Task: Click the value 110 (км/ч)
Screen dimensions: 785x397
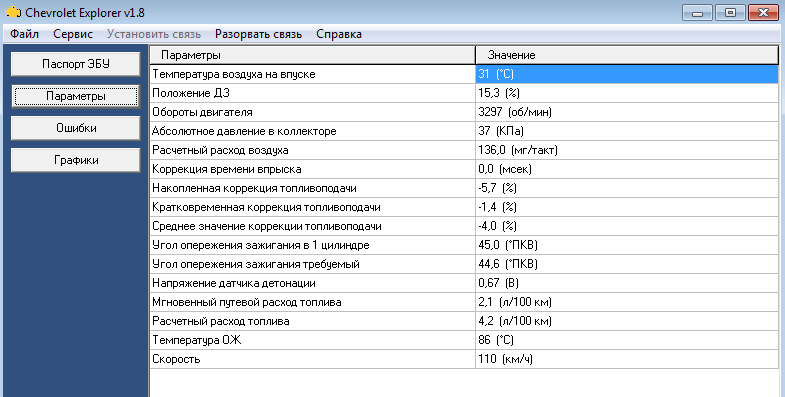Action: (x=505, y=359)
